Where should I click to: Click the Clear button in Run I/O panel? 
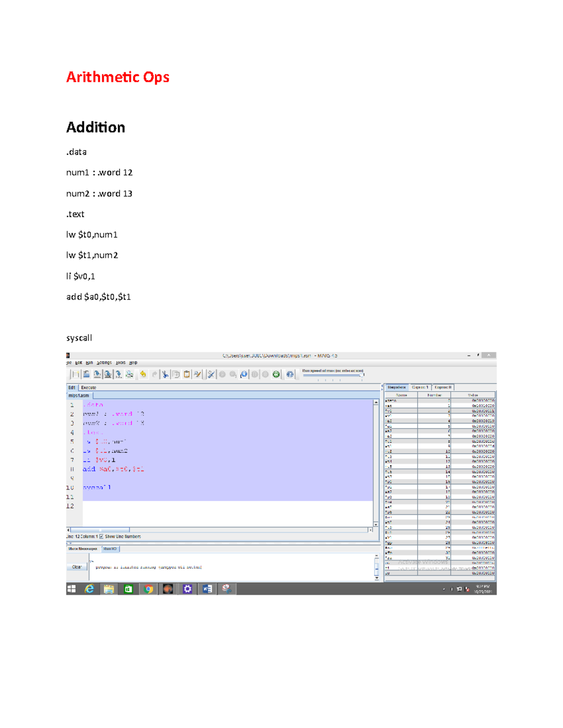pos(76,566)
